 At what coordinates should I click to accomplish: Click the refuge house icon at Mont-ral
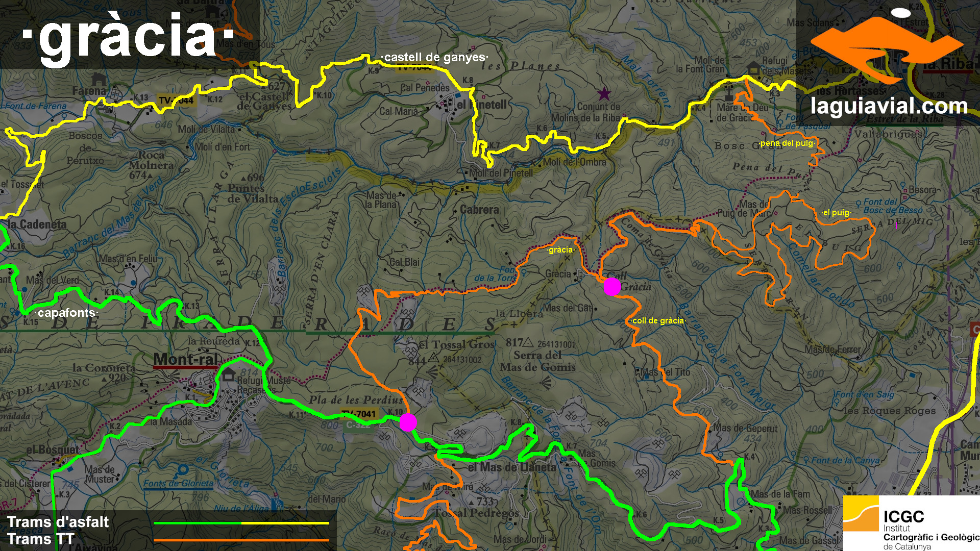pyautogui.click(x=228, y=375)
